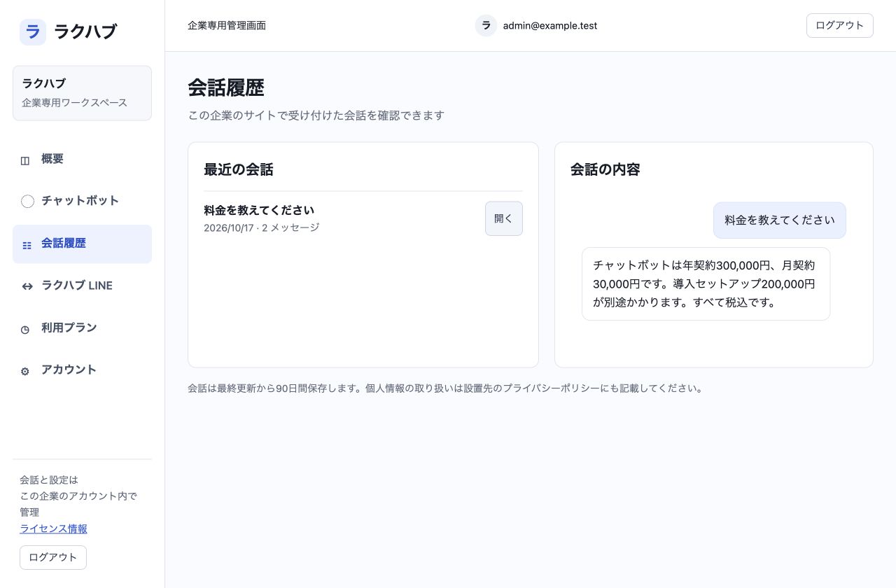This screenshot has height=588, width=896.
Task: Click the 会話履歴 list icon
Action: (x=27, y=245)
